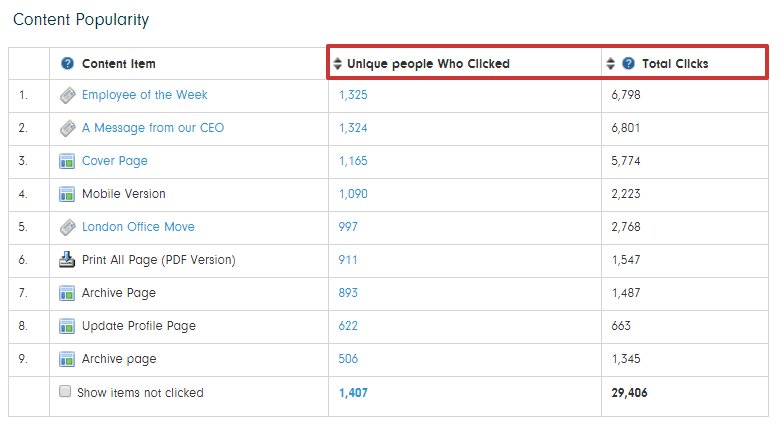
Task: Sort by Total Clicks using sort arrows
Action: point(610,63)
